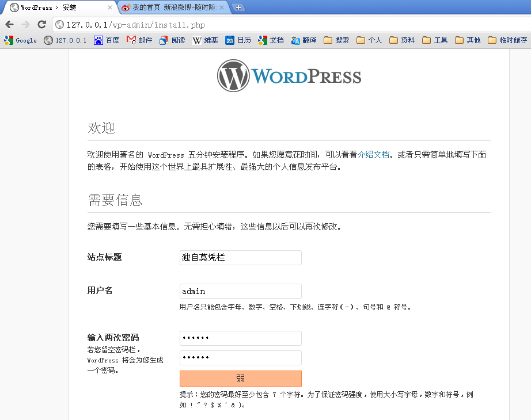Screen dimensions: 531x420
Task: Click the 用户名 field containing admin
Action: [x=240, y=291]
